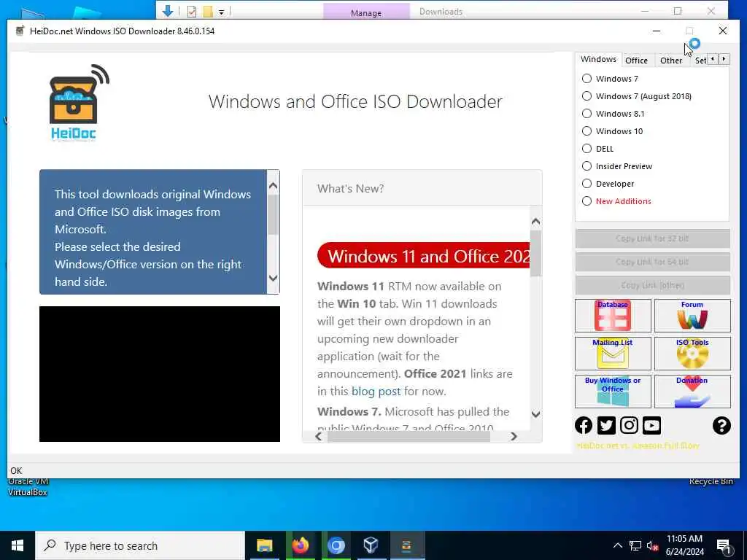Launch Firefox from the taskbar
This screenshot has height=560, width=747.
pos(300,545)
